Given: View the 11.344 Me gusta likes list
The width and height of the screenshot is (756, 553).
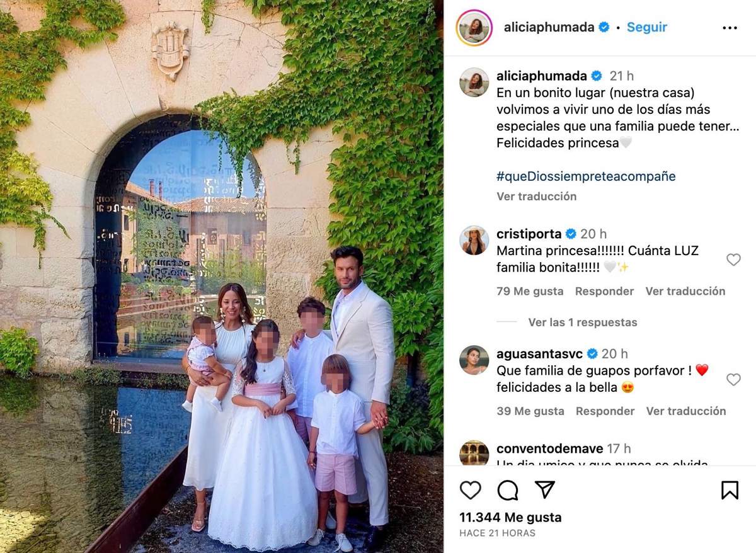Looking at the screenshot, I should pos(510,518).
